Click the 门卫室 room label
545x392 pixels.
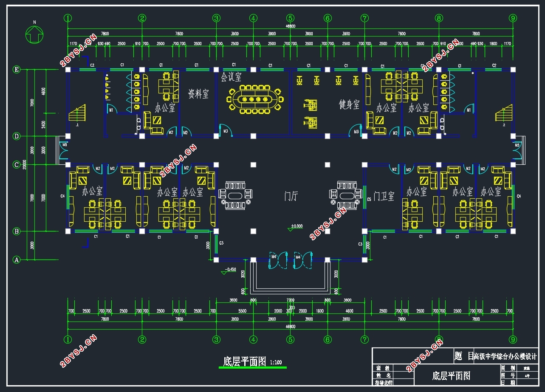(x=384, y=196)
